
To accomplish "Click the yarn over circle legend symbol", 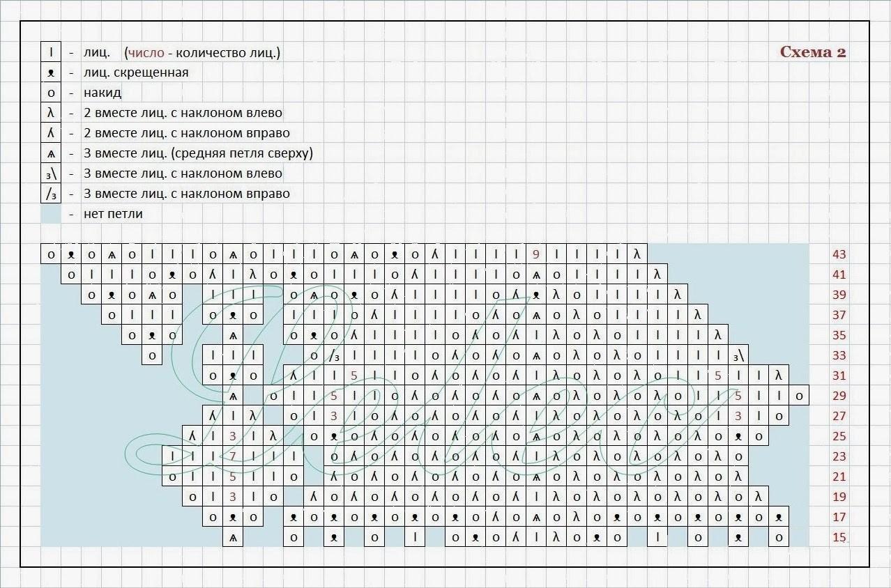I will tap(51, 93).
